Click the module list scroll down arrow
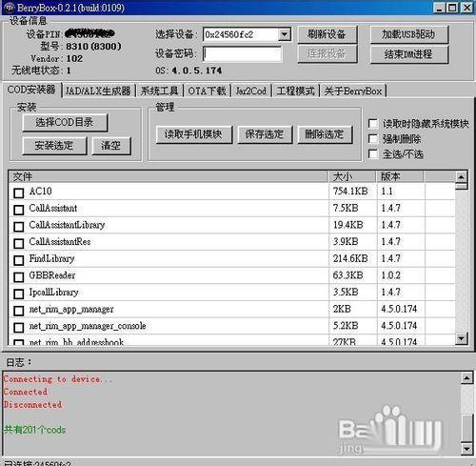The width and height of the screenshot is (476, 466). (462, 338)
